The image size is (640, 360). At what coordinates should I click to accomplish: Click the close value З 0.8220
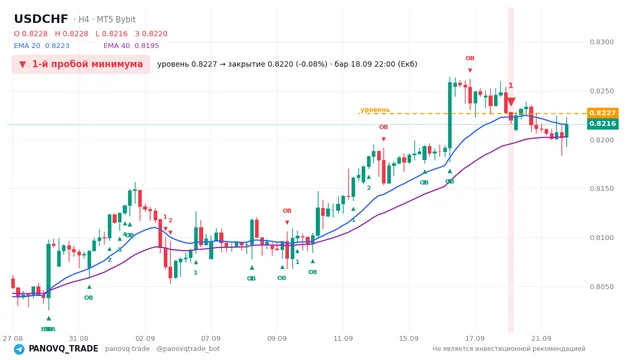click(x=151, y=34)
